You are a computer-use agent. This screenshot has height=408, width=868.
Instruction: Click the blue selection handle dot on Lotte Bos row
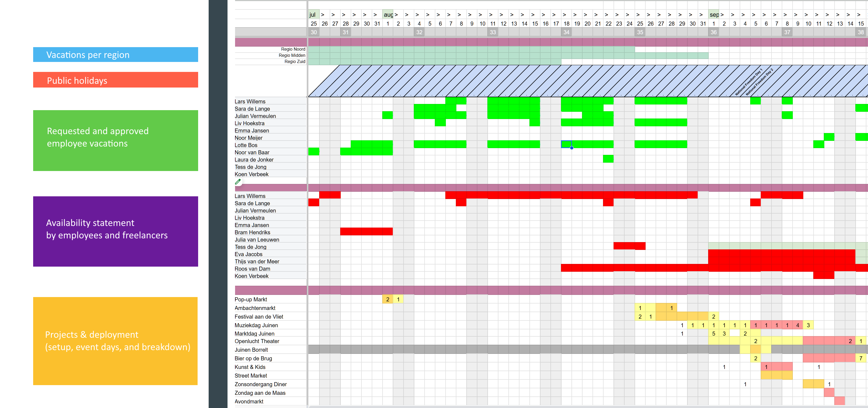(x=571, y=148)
